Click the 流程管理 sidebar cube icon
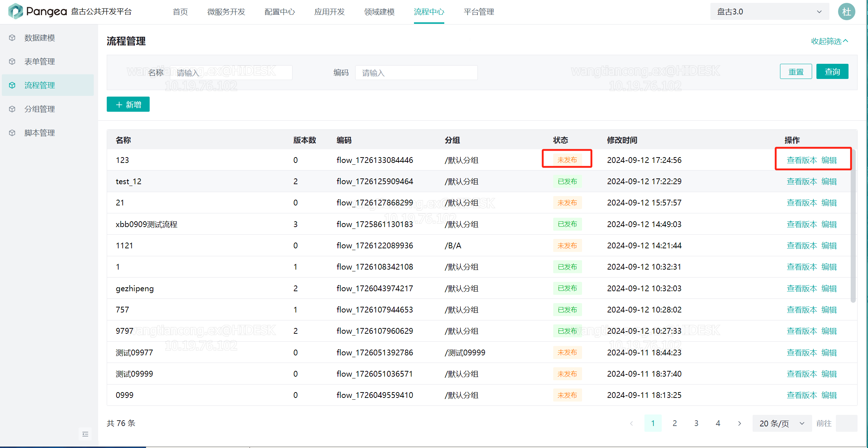Image resolution: width=868 pixels, height=448 pixels. pos(12,85)
